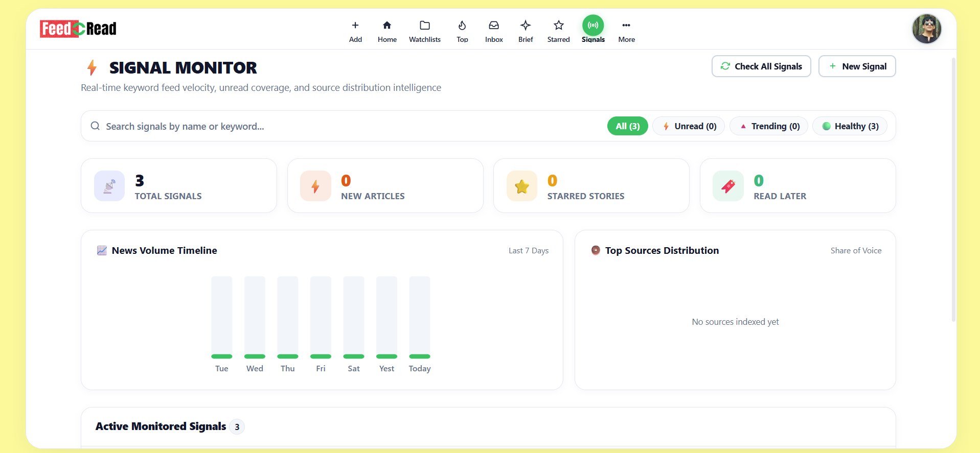Image resolution: width=980 pixels, height=453 pixels.
Task: Filter by Healthy (3) signals
Action: point(850,126)
